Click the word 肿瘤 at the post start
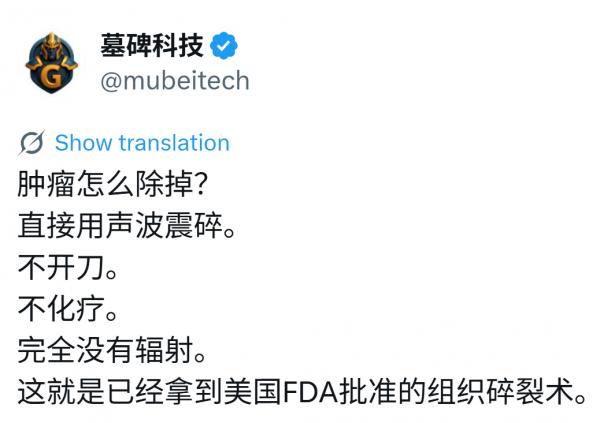The image size is (600, 423). tap(42, 184)
